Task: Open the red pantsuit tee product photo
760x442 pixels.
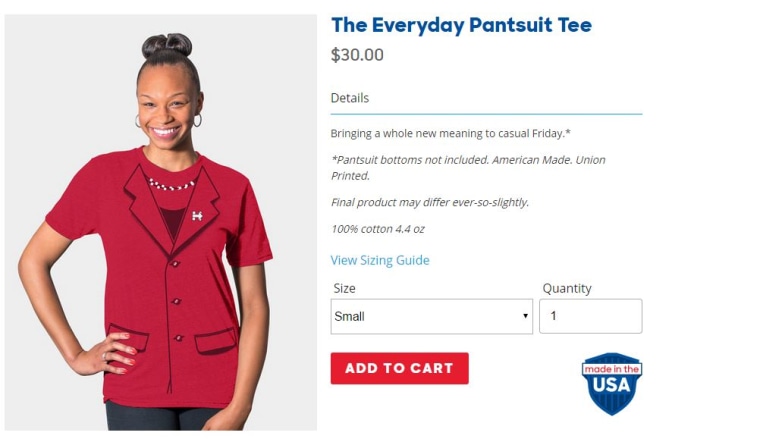Action: [x=161, y=222]
